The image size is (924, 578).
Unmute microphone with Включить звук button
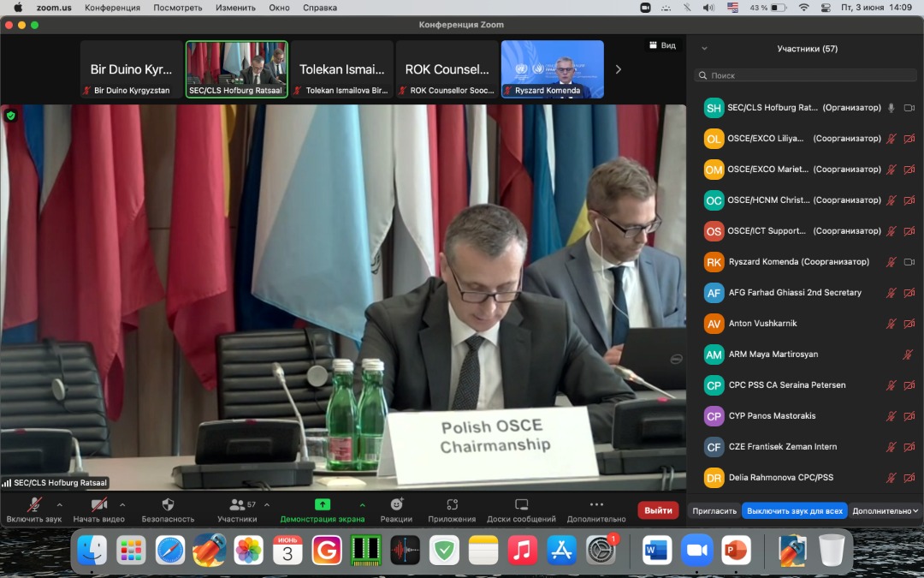[x=33, y=510]
